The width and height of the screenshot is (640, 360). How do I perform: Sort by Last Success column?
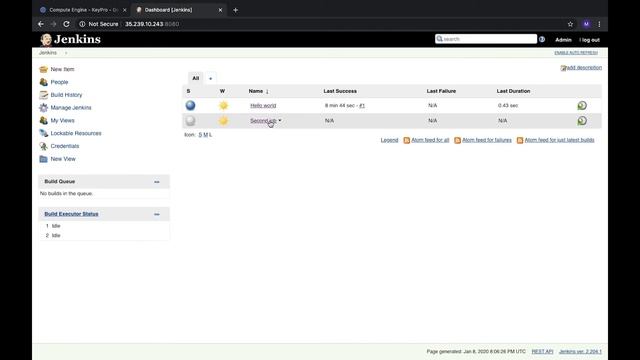[340, 91]
